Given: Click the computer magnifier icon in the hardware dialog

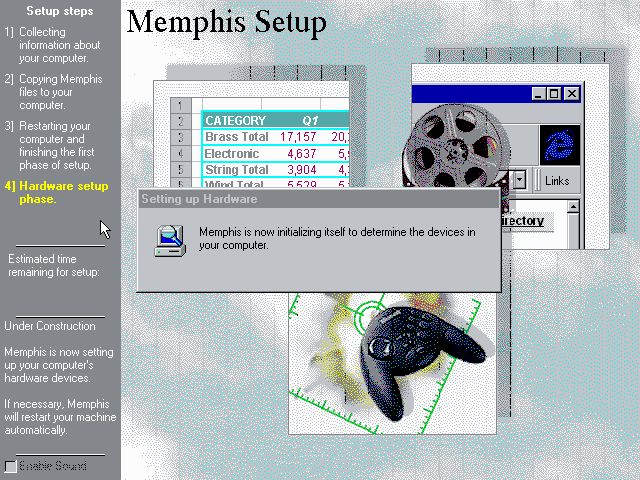Looking at the screenshot, I should [x=170, y=241].
